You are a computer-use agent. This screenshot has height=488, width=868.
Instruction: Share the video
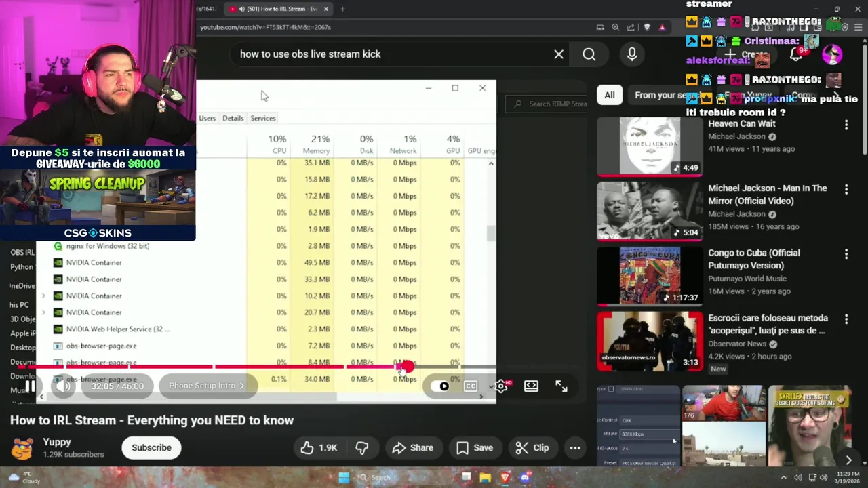click(x=412, y=447)
